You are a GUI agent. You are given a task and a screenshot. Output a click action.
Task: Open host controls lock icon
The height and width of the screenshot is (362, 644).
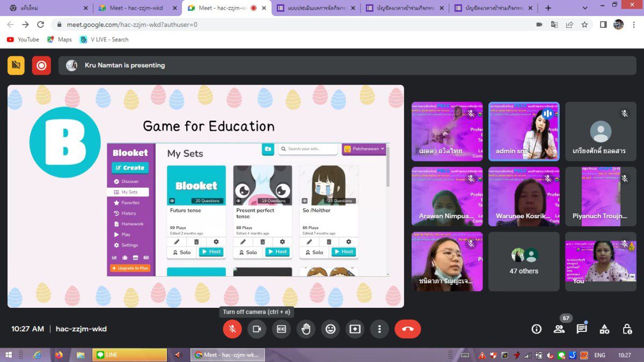click(627, 329)
